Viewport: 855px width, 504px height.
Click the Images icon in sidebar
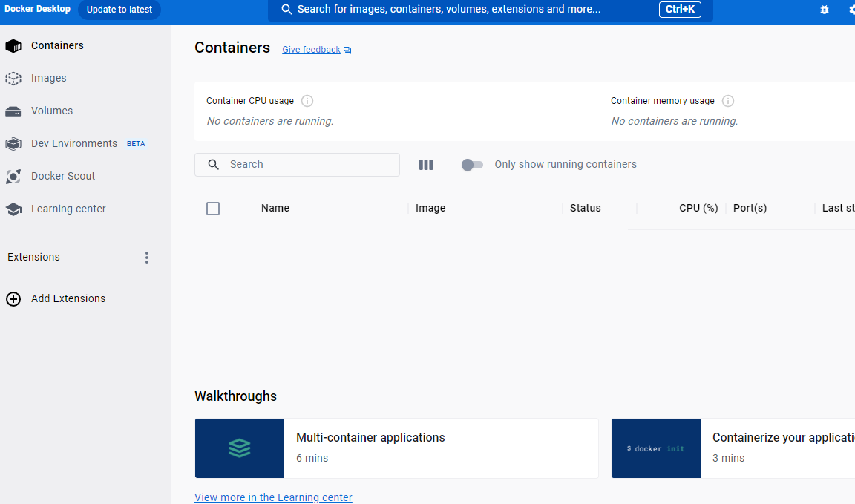click(x=13, y=79)
